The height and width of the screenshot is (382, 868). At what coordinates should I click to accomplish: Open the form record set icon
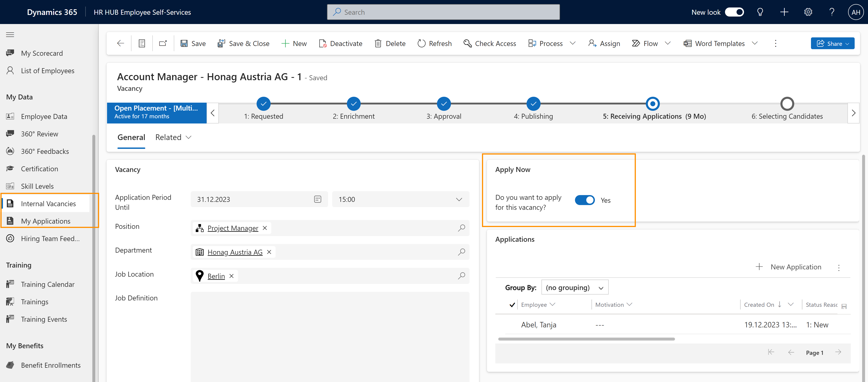pyautogui.click(x=142, y=43)
